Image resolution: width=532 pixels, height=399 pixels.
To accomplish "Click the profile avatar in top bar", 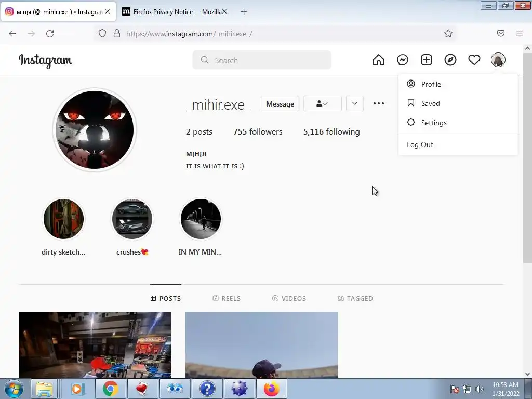I will point(498,60).
